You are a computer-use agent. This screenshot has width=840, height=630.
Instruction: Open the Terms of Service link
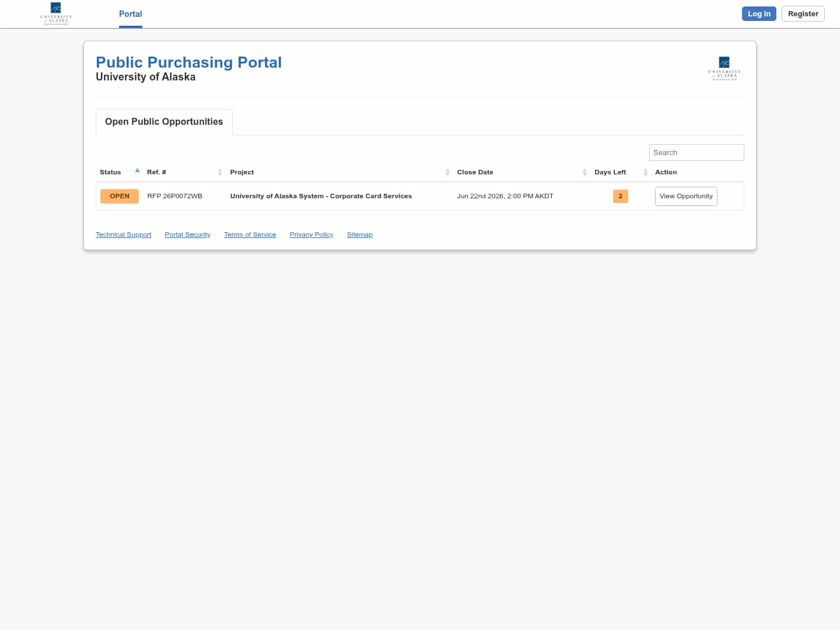point(250,235)
